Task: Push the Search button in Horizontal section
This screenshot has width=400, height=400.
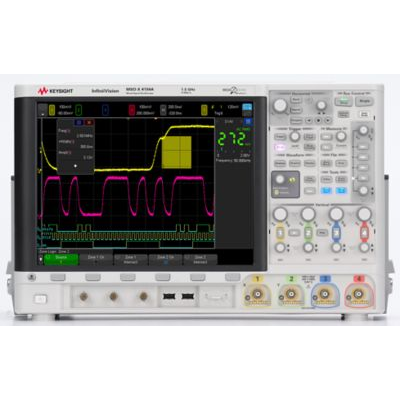Action: [x=296, y=110]
